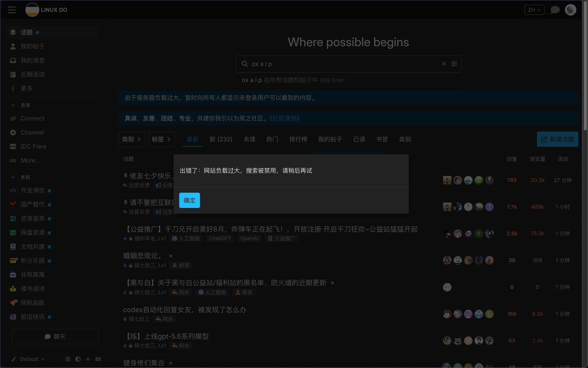
Task: Click the 国产替代 category sprout icon
Action: click(x=13, y=205)
